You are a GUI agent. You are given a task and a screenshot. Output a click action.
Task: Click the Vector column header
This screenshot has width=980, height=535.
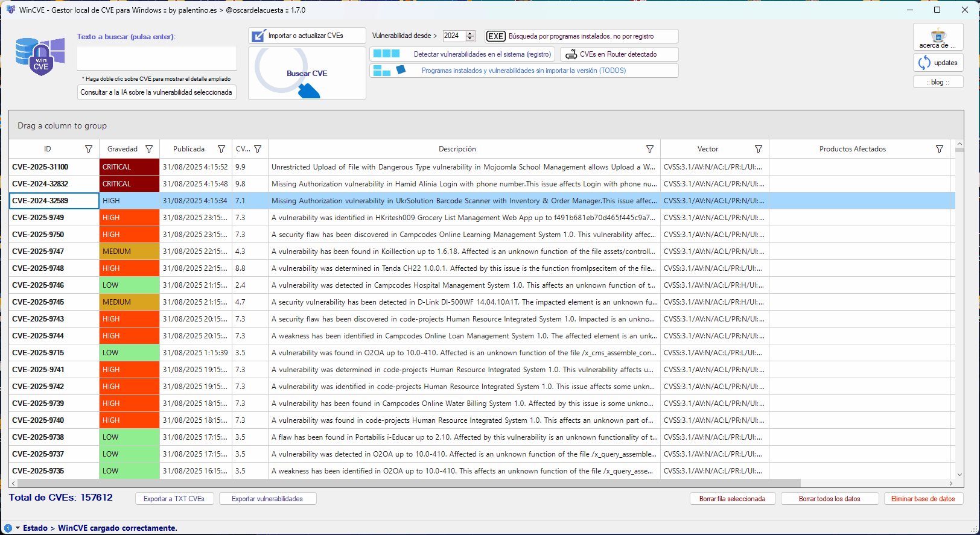707,149
